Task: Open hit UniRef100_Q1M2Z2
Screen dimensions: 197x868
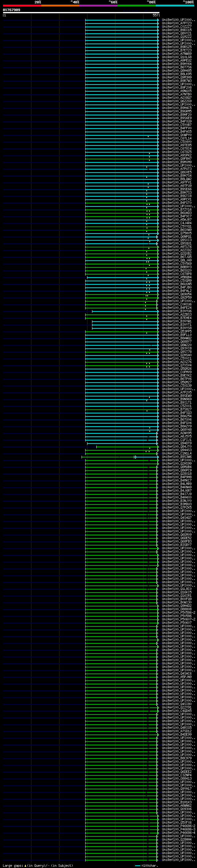Action: [x=176, y=37]
